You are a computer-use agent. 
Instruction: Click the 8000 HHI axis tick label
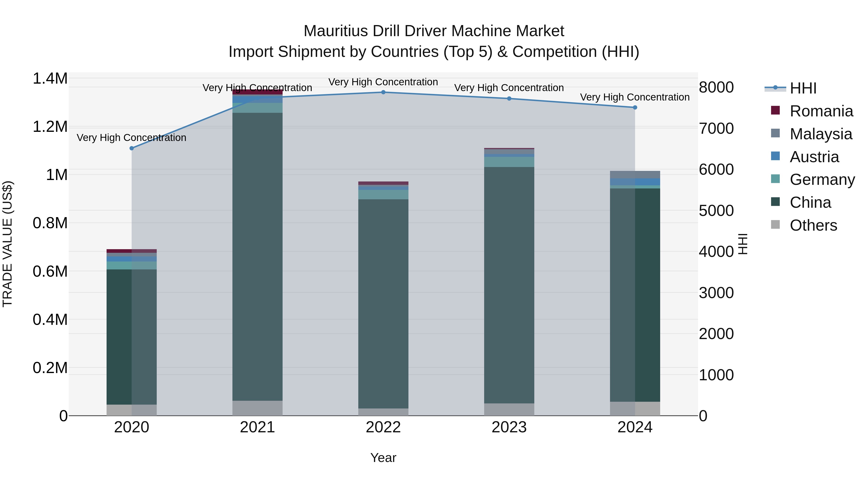716,87
